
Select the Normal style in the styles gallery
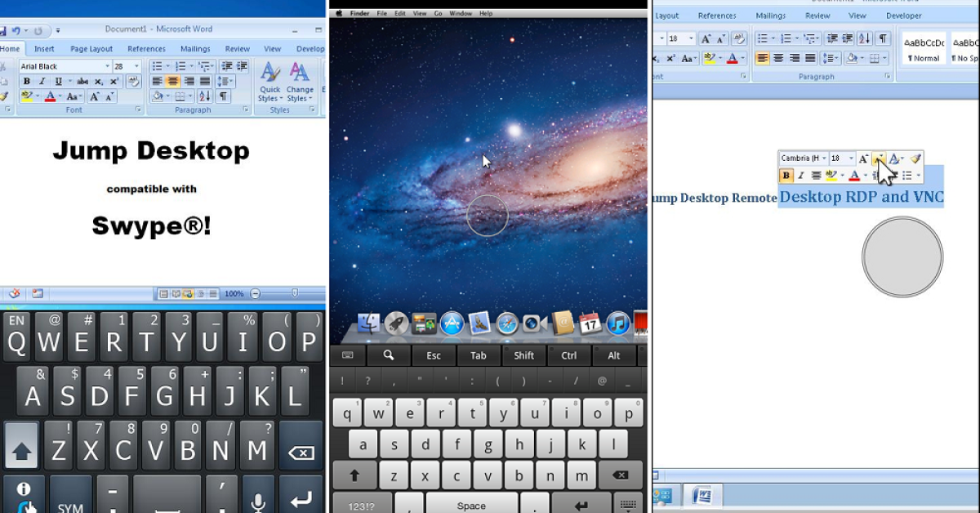click(x=924, y=49)
